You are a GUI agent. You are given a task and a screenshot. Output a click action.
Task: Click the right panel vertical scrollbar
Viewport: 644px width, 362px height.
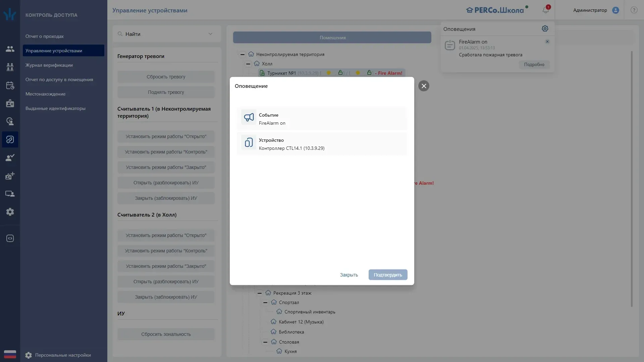click(632, 179)
